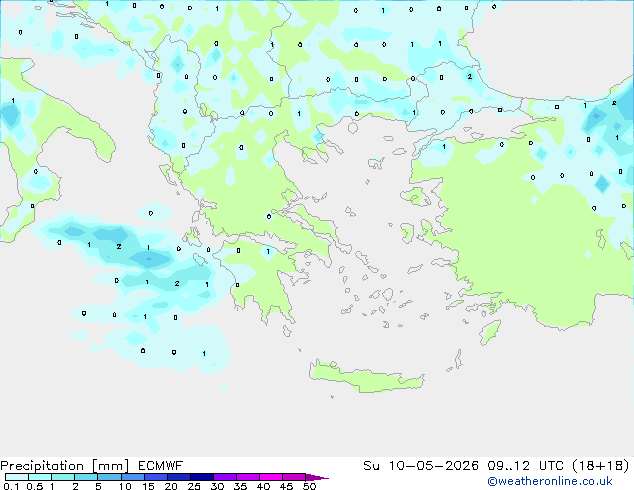Choose the 40–45 mm magenta legend swatch

tap(271, 477)
